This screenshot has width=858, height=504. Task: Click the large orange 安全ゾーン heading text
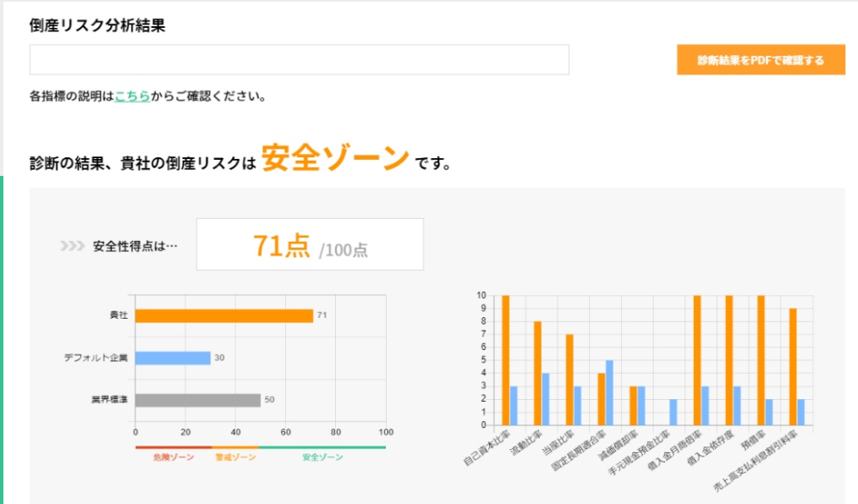pyautogui.click(x=335, y=158)
